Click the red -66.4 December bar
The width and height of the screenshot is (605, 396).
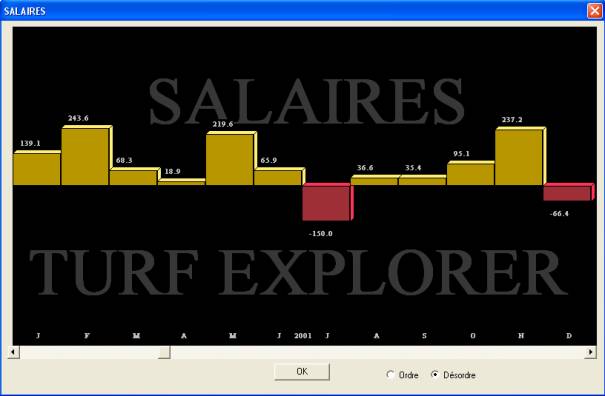pos(569,192)
